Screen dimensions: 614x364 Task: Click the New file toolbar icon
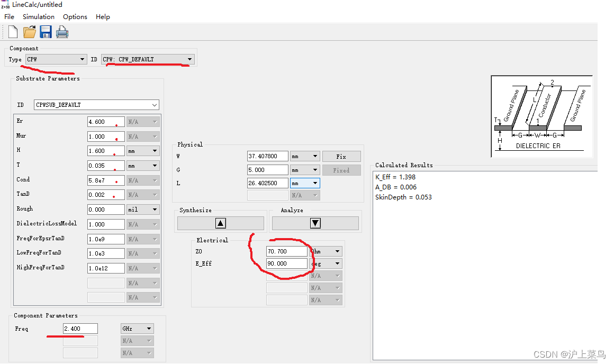tap(13, 32)
